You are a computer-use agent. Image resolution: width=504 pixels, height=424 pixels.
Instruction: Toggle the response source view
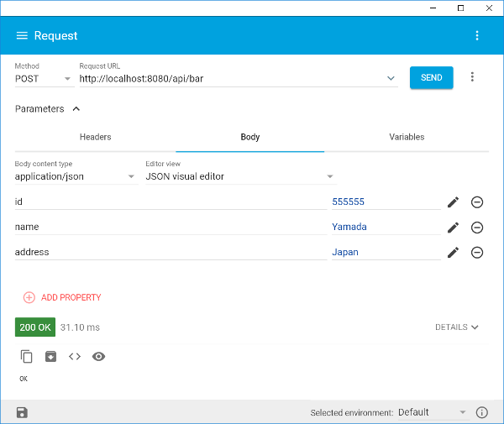tap(75, 357)
